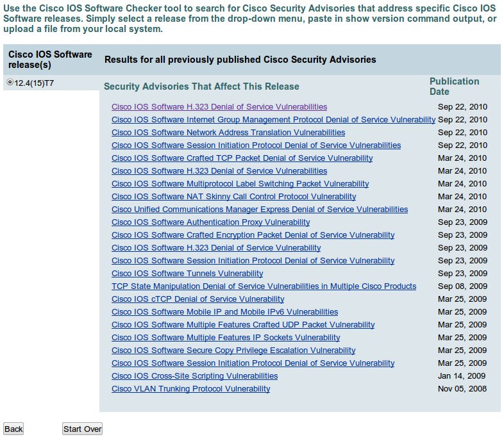504x437 pixels.
Task: Open the H.323 Vulnerabilities advisory dated Mar 24, 2010
Action: [x=219, y=171]
